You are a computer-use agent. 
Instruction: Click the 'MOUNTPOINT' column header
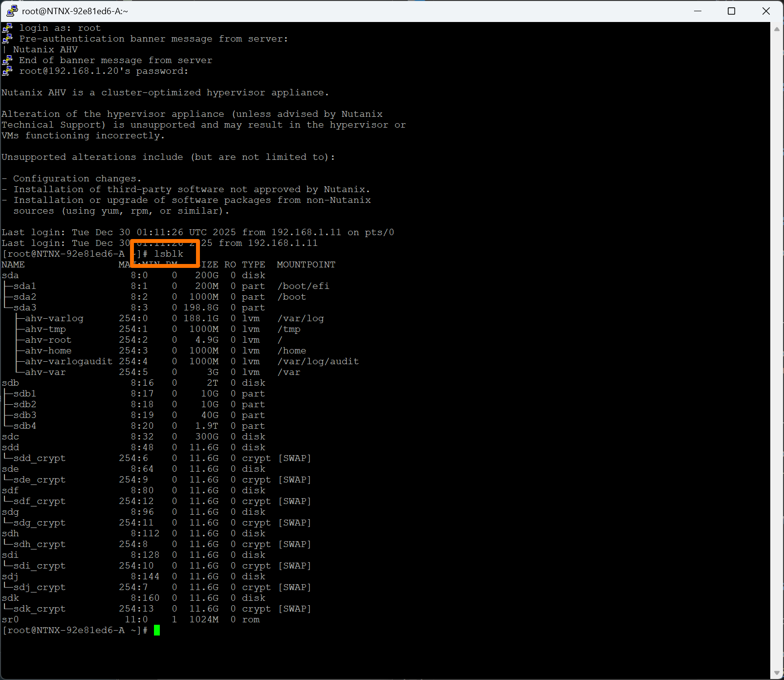point(306,264)
